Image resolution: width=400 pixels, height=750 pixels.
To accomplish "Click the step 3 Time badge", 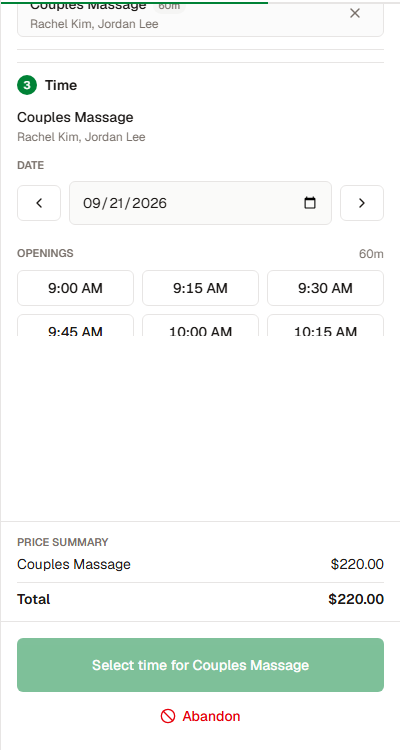I will pyautogui.click(x=27, y=85).
